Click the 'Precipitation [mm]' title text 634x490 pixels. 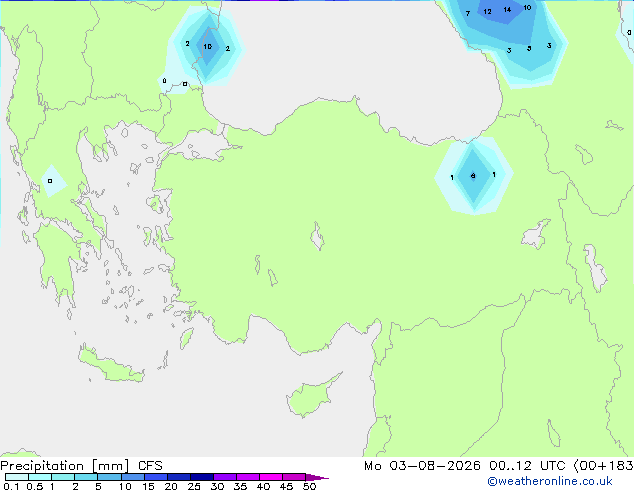click(65, 466)
